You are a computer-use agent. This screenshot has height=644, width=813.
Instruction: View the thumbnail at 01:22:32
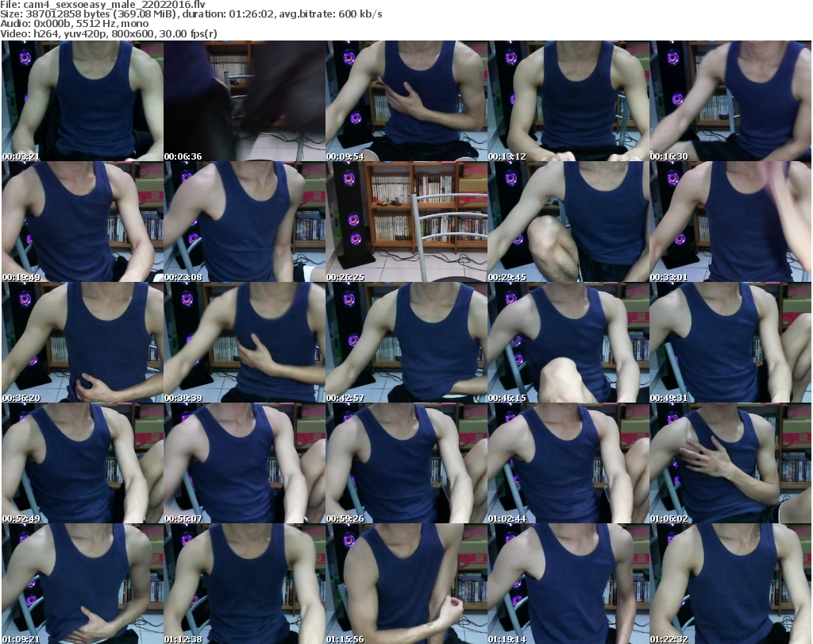point(730,584)
